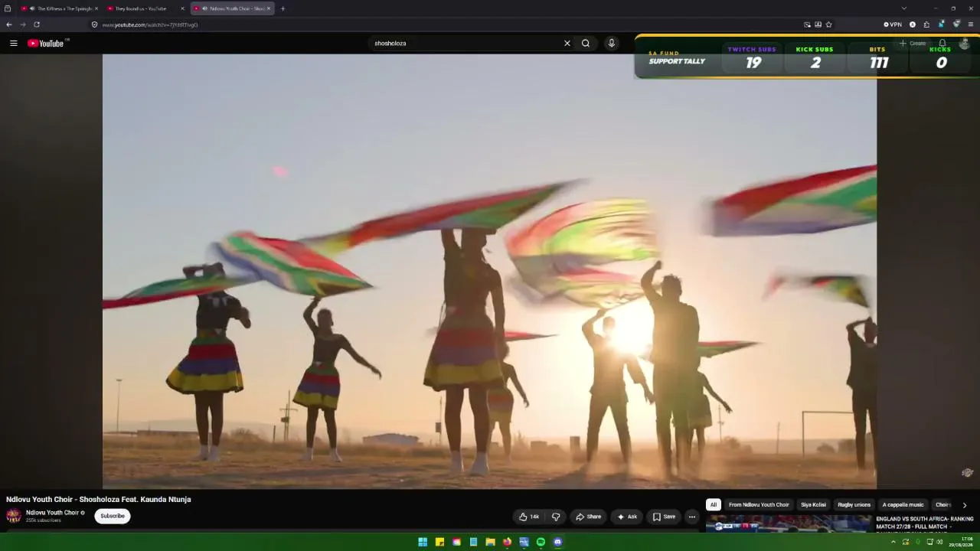Filter by A cappella music chip
Screen dimensions: 980x551
click(x=903, y=505)
